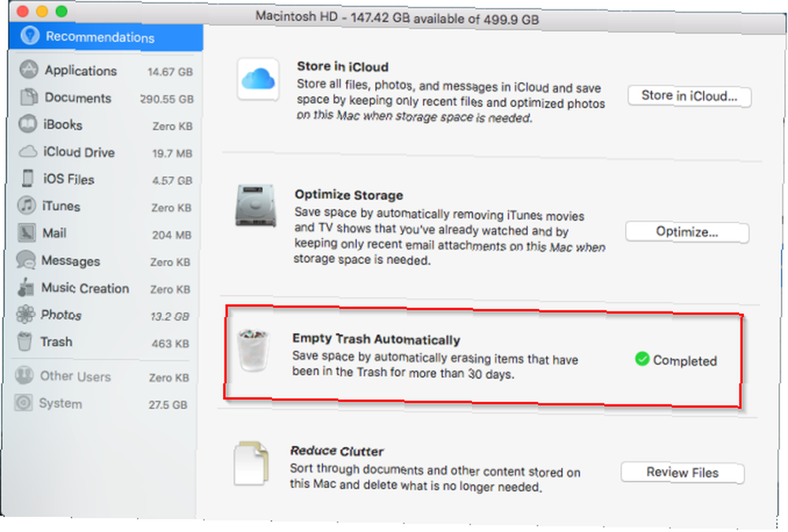
Task: Click the Mail stamp icon
Action: coord(27,233)
